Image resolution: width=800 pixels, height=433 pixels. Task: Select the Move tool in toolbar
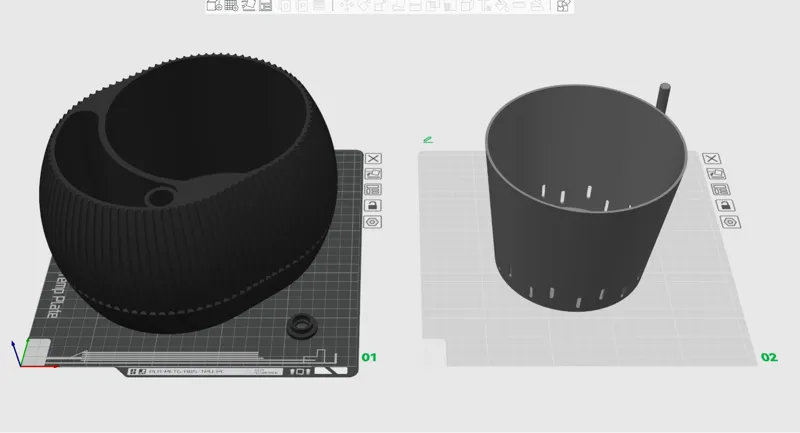[x=346, y=6]
